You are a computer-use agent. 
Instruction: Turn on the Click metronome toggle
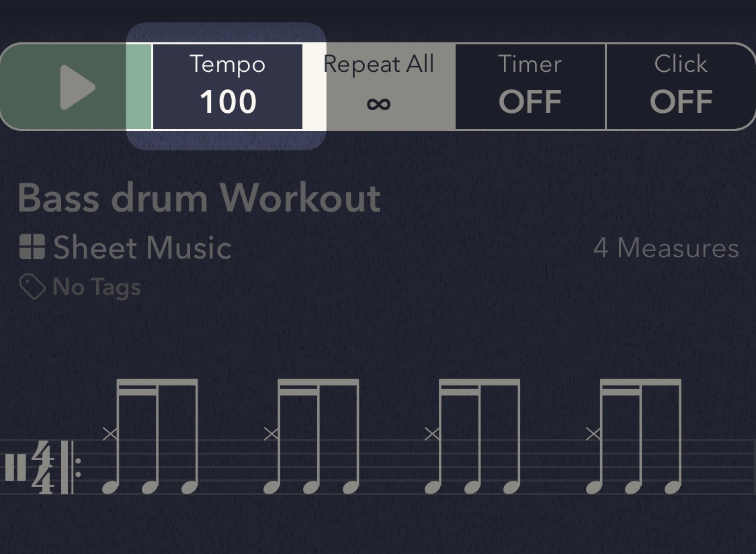(x=680, y=87)
